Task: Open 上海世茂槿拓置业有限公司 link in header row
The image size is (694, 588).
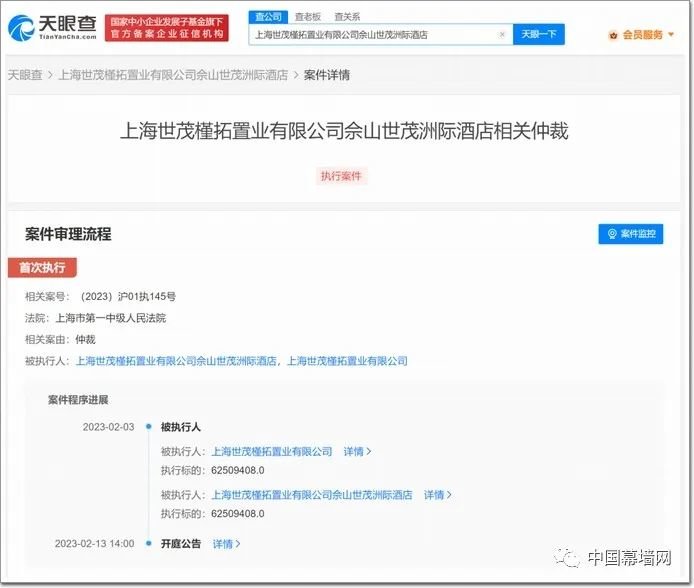Action: [x=347, y=361]
